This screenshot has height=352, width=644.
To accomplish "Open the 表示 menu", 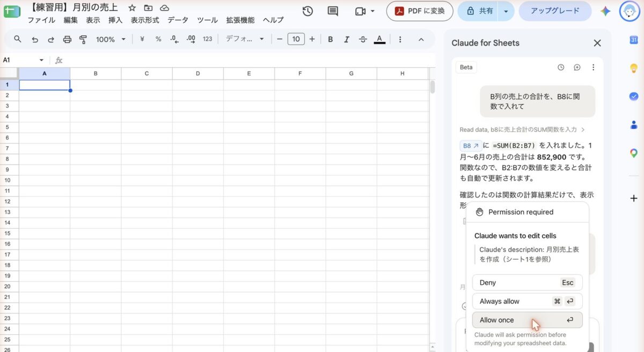I will pyautogui.click(x=93, y=20).
